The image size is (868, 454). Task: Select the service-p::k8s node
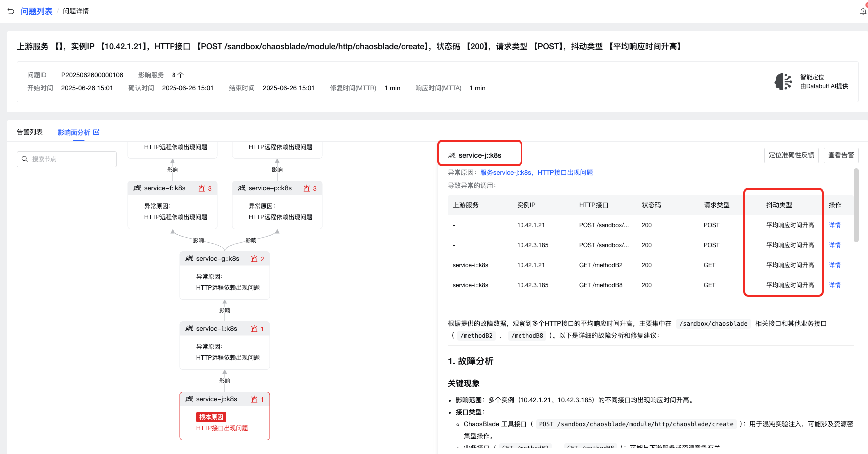277,205
